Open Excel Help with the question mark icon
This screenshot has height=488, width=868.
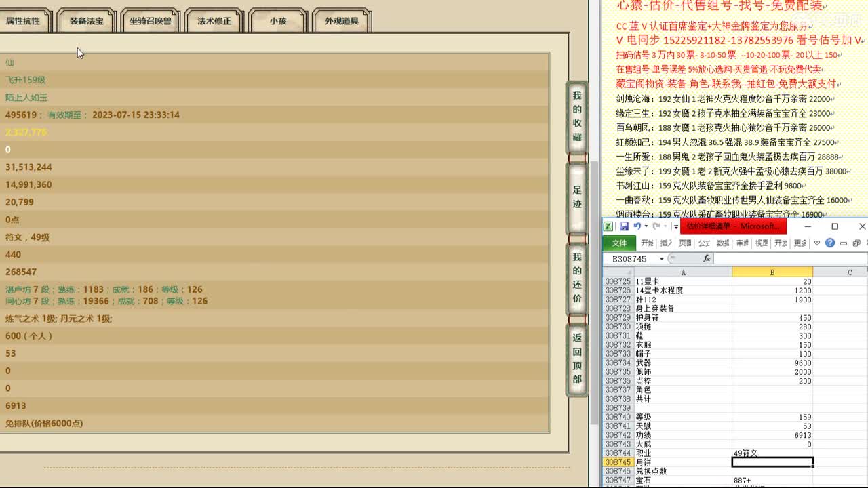[x=829, y=243]
